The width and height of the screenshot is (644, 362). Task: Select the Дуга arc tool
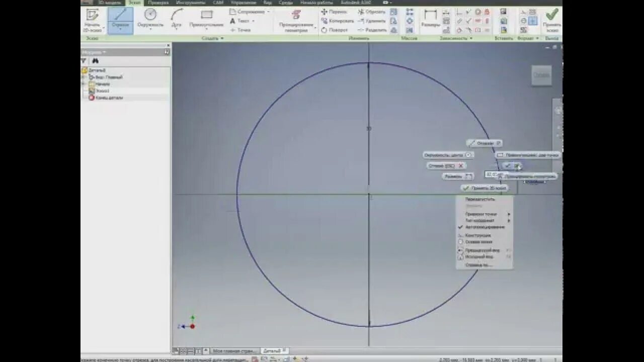point(177,18)
